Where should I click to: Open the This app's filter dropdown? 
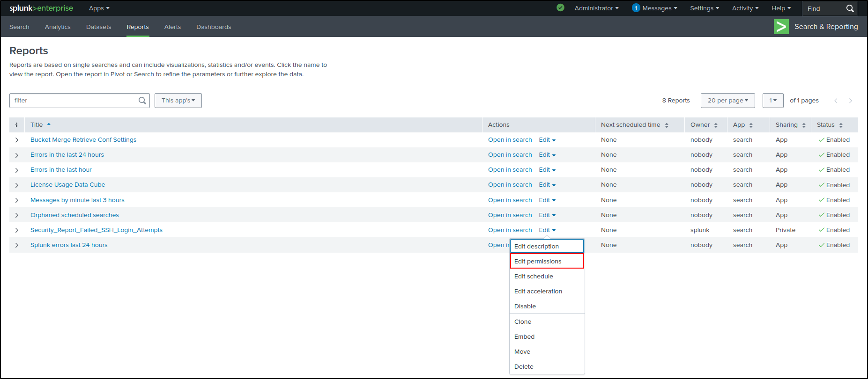178,101
